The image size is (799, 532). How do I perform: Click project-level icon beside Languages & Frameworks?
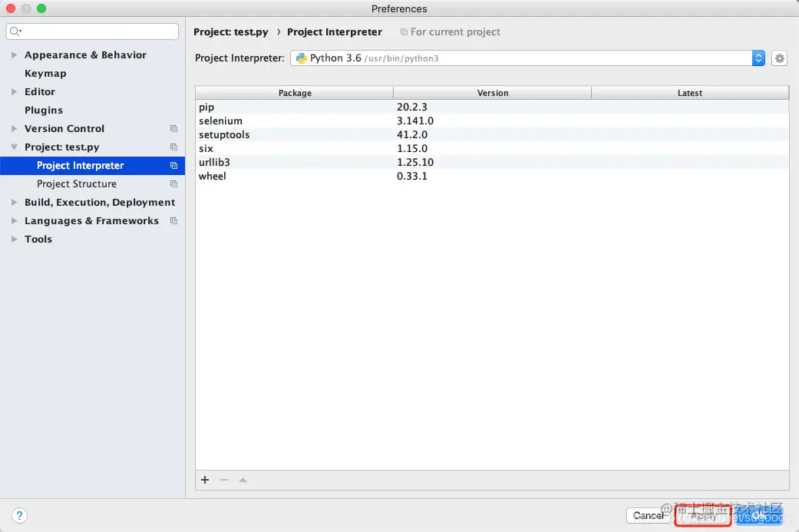pos(173,220)
